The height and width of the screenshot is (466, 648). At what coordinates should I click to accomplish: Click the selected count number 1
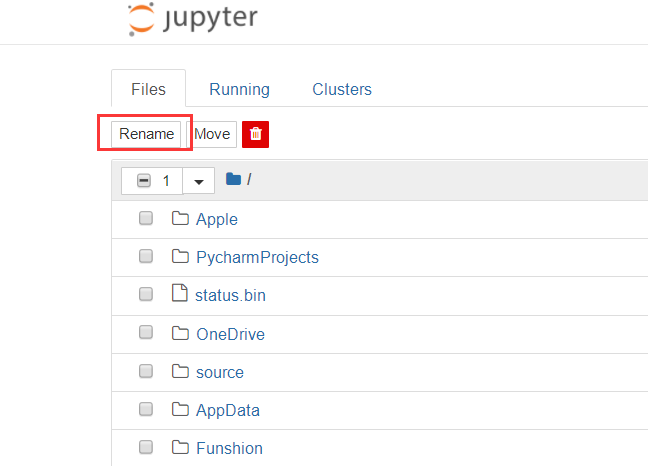(x=166, y=181)
